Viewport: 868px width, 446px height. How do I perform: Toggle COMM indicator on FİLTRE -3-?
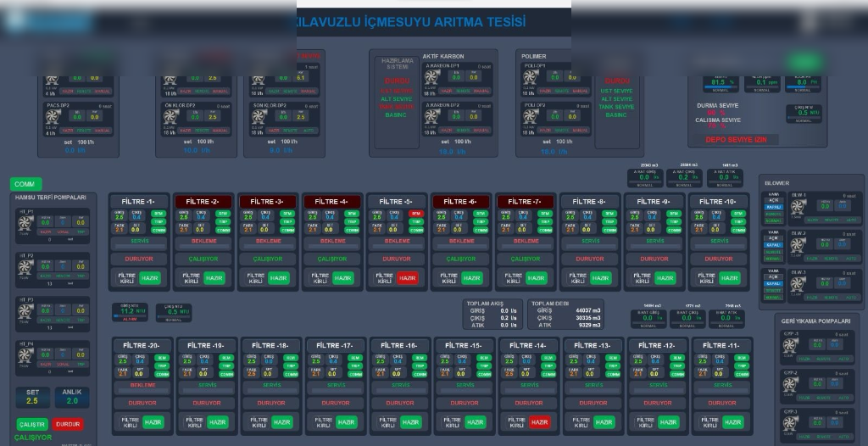coord(287,230)
